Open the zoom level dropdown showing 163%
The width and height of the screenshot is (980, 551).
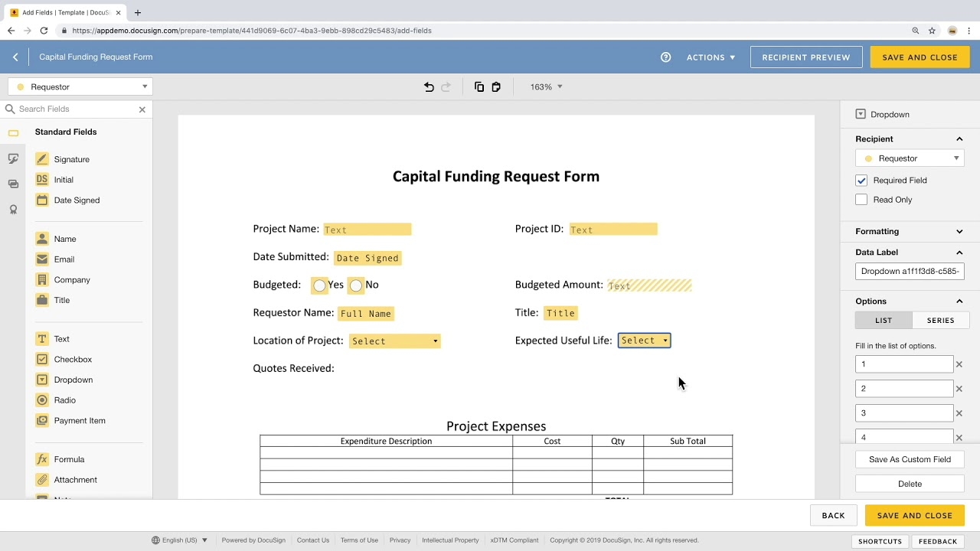(545, 86)
